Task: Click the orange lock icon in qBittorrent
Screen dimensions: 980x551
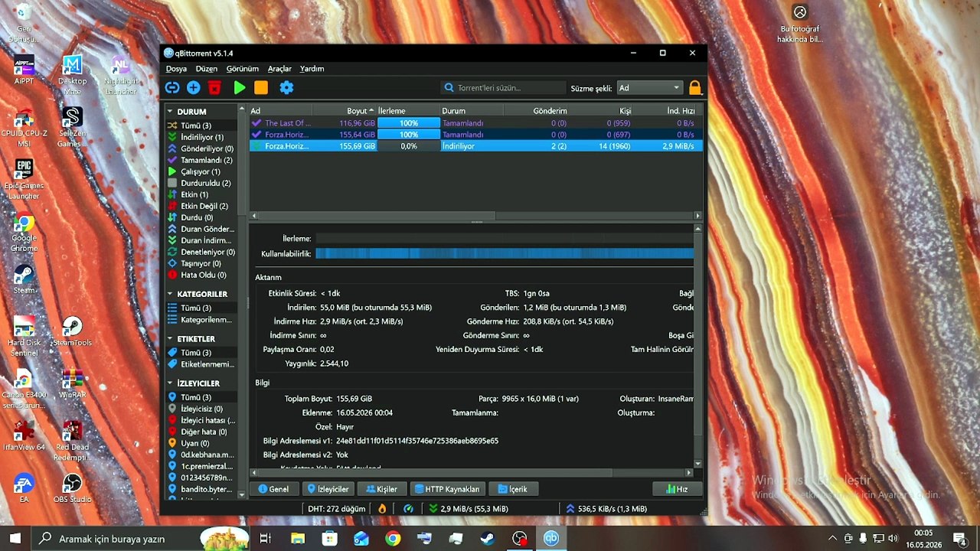Action: tap(695, 88)
